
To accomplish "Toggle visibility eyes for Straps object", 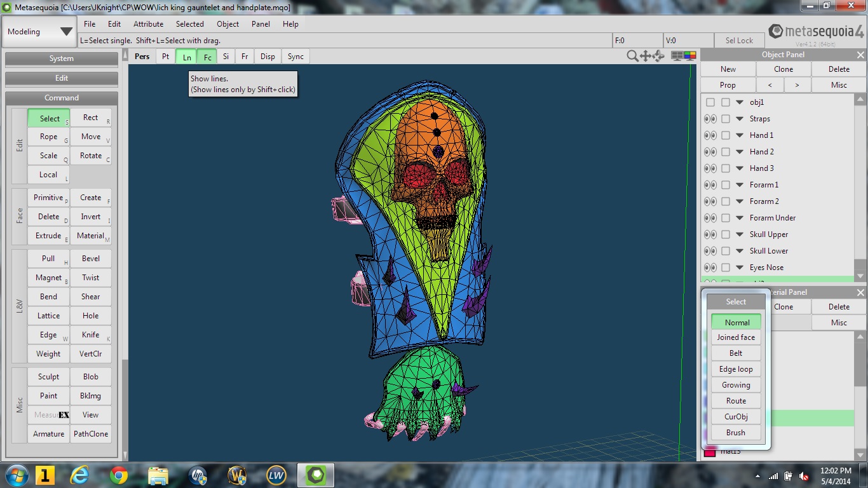I will point(710,119).
